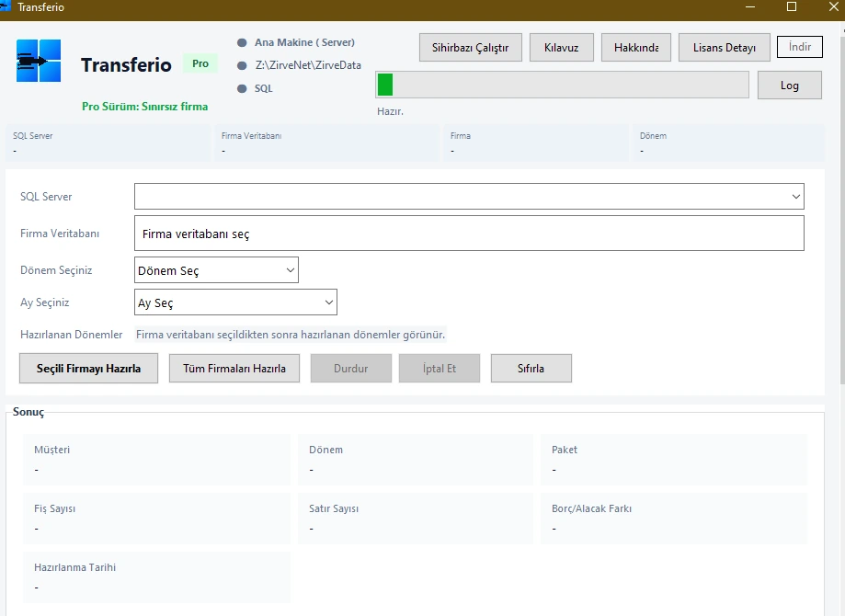The width and height of the screenshot is (845, 616).
Task: Click the Müşteri result card
Action: pos(157,460)
